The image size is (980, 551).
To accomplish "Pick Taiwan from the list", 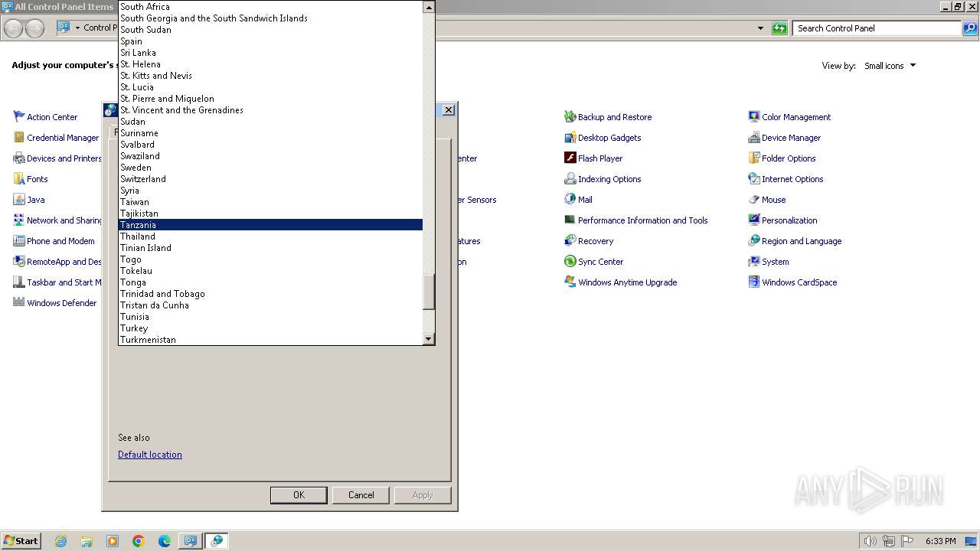I will [270, 201].
